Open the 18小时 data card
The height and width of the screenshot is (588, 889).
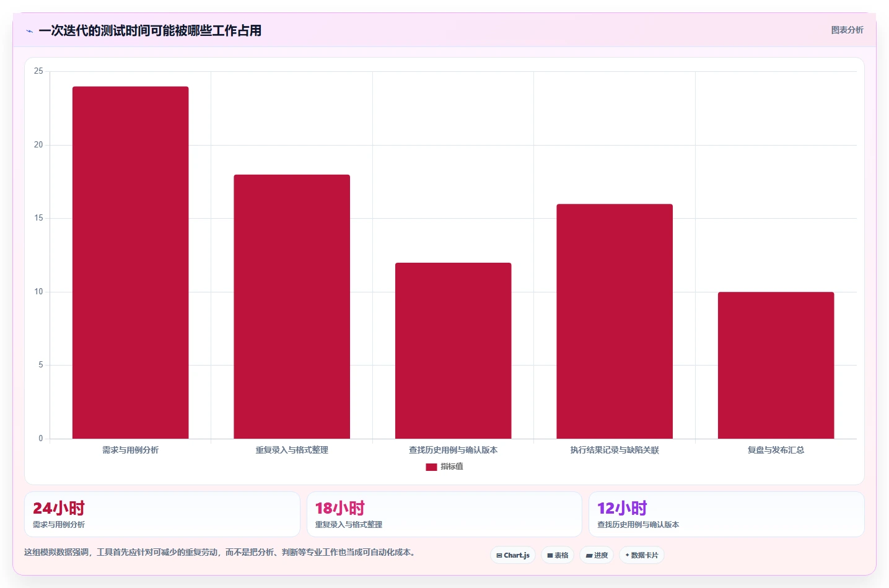[444, 514]
